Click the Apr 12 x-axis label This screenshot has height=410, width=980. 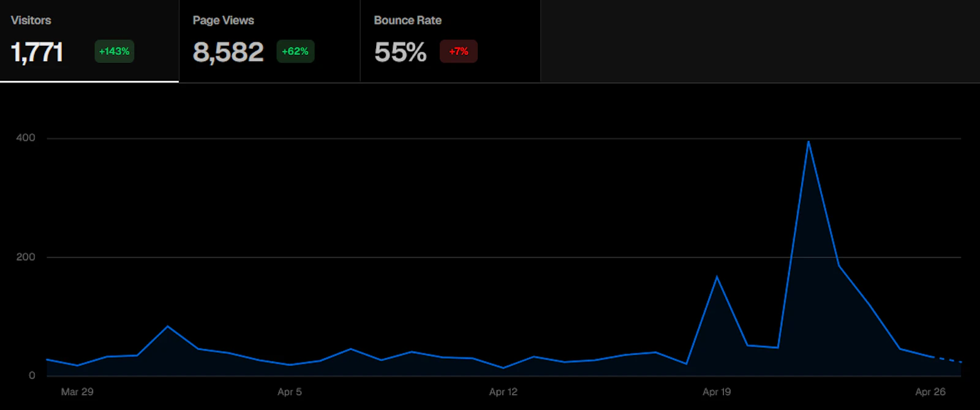pos(503,392)
